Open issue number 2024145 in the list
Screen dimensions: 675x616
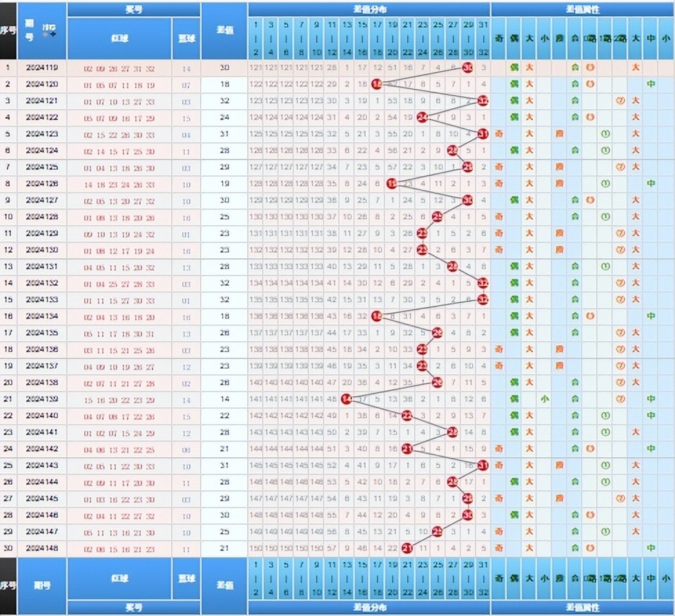tap(41, 498)
